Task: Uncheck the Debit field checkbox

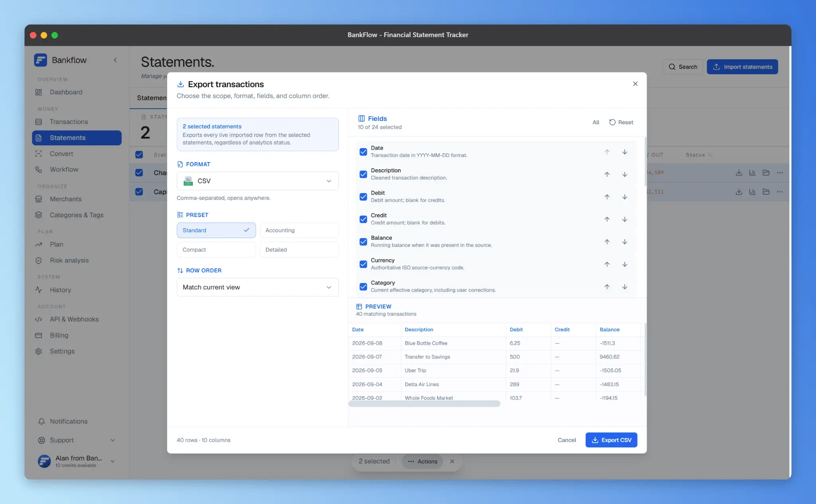Action: pos(363,197)
